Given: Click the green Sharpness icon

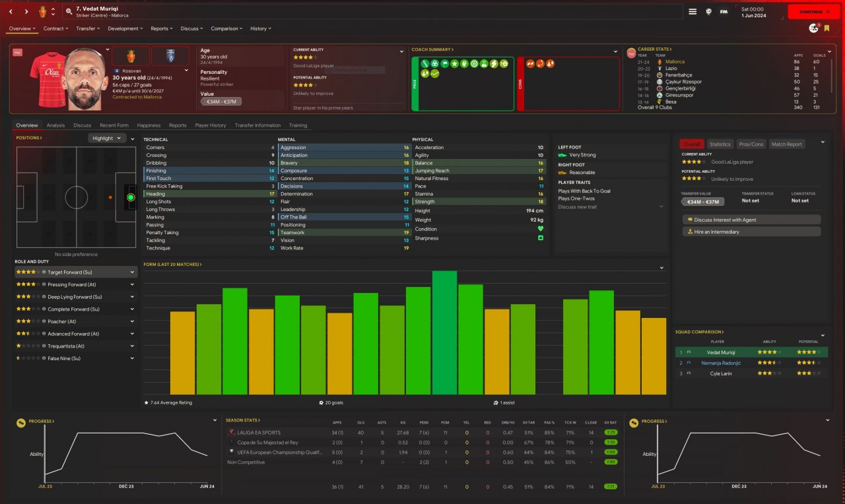Looking at the screenshot, I should click(541, 238).
